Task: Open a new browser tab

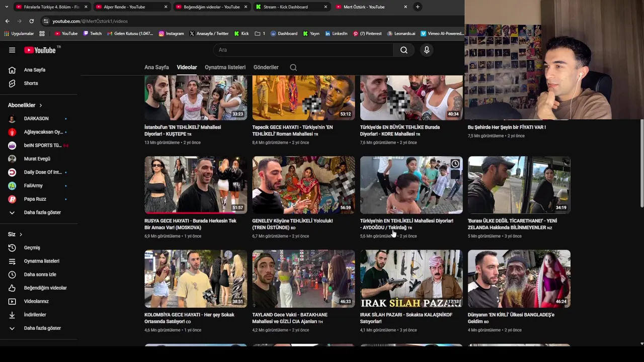Action: click(x=418, y=7)
